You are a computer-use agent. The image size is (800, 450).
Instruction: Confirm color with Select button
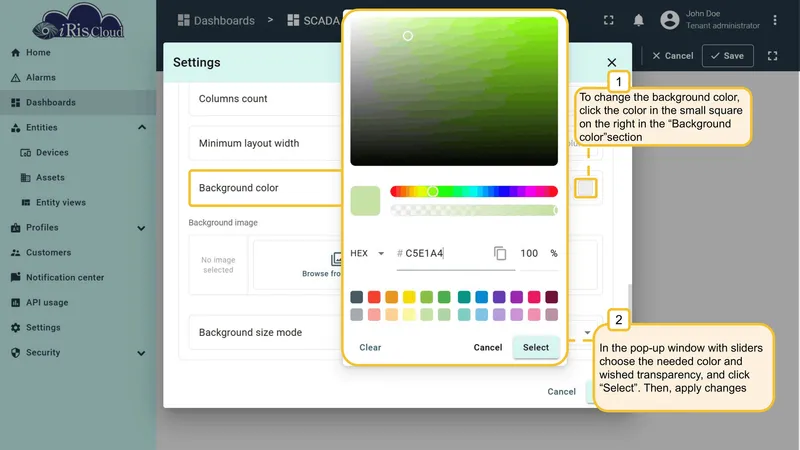(x=536, y=347)
